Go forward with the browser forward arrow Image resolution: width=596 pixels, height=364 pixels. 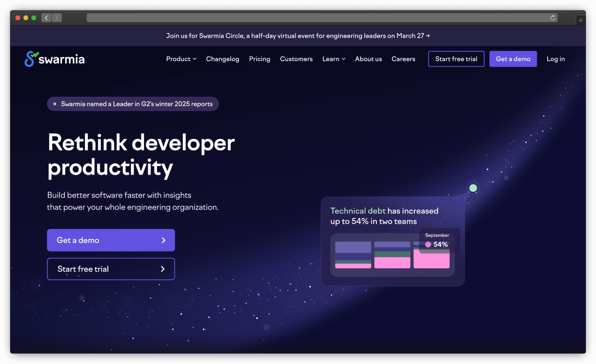click(x=57, y=18)
